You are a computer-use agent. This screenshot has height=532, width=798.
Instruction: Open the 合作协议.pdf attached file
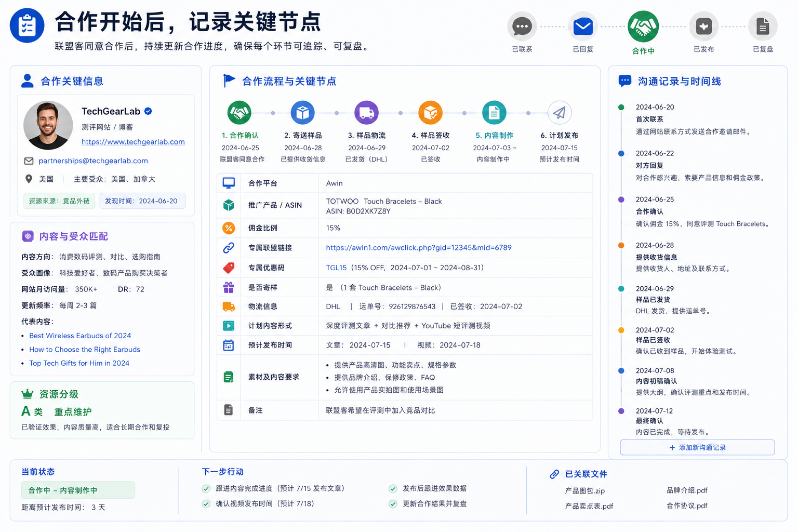tap(687, 506)
